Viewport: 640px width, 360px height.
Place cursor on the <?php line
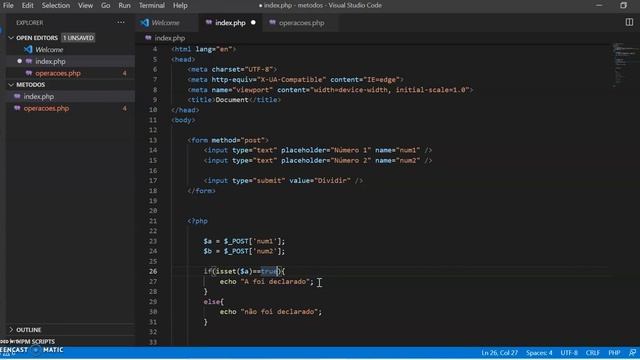pyautogui.click(x=198, y=221)
